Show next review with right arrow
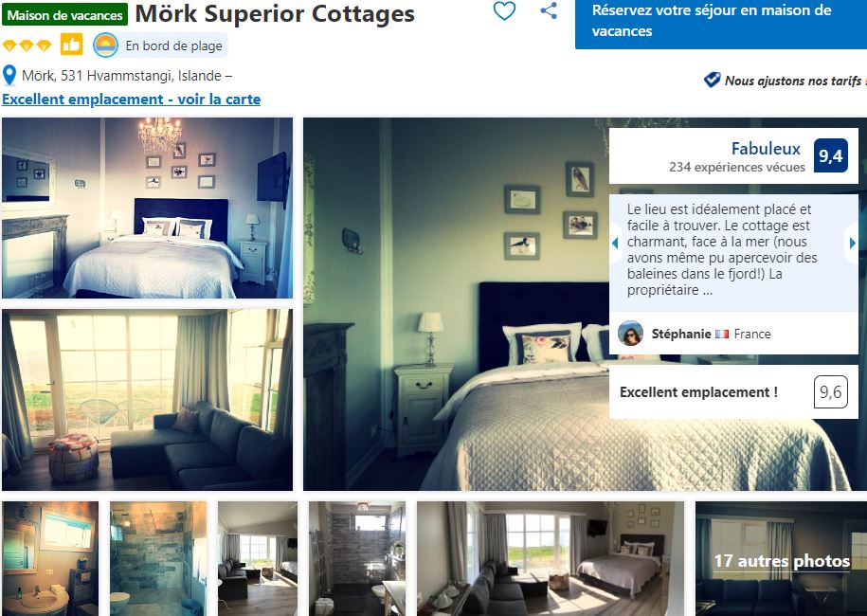The height and width of the screenshot is (616, 867). point(852,243)
